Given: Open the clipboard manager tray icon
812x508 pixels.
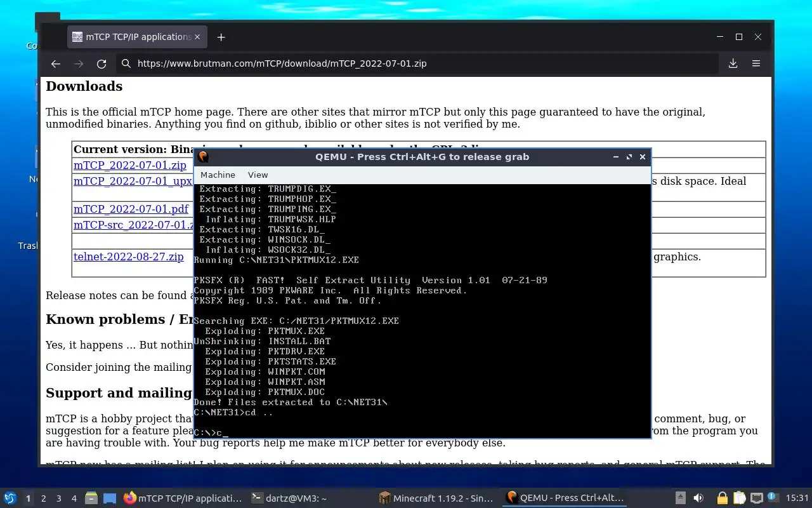Looking at the screenshot, I should tap(739, 498).
